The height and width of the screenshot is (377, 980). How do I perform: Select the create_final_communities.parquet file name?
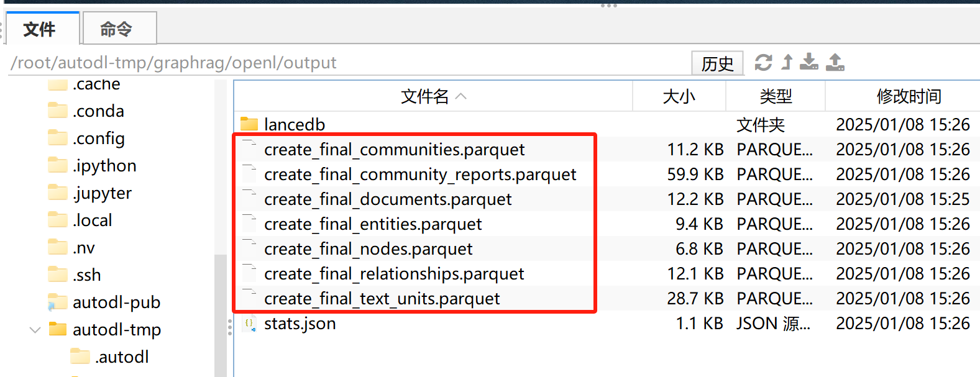(x=394, y=150)
